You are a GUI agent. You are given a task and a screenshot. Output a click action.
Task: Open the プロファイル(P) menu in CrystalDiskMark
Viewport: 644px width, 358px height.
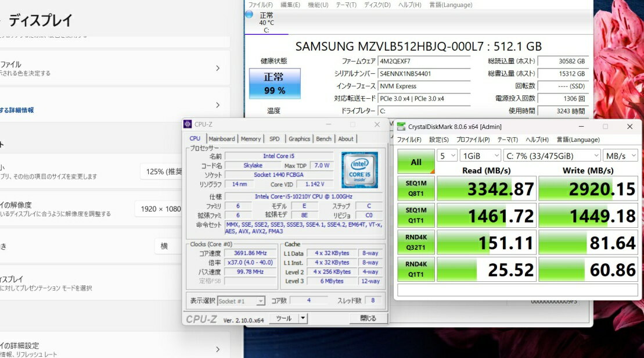(x=473, y=139)
